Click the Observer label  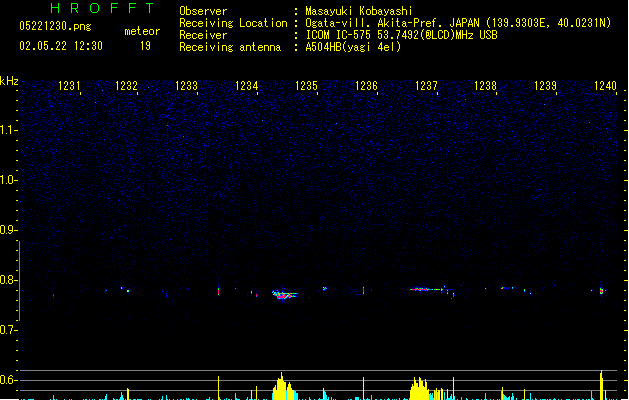tap(203, 11)
